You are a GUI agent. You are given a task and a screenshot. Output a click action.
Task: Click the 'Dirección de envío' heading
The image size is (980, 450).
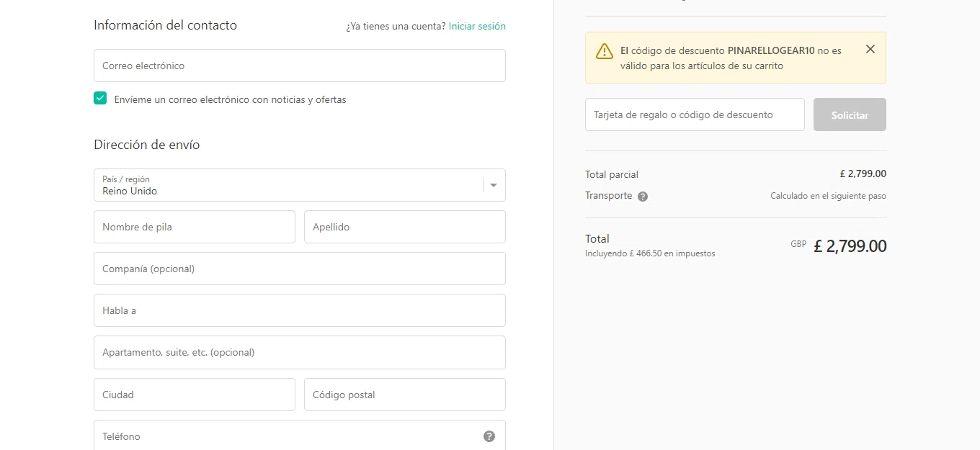(147, 145)
